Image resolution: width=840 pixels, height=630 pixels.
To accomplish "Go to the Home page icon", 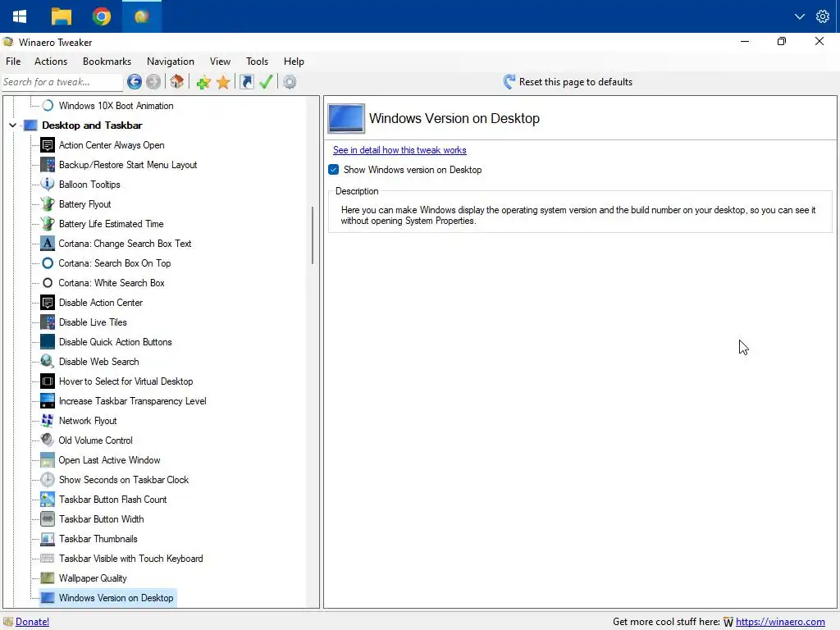I will pos(177,82).
